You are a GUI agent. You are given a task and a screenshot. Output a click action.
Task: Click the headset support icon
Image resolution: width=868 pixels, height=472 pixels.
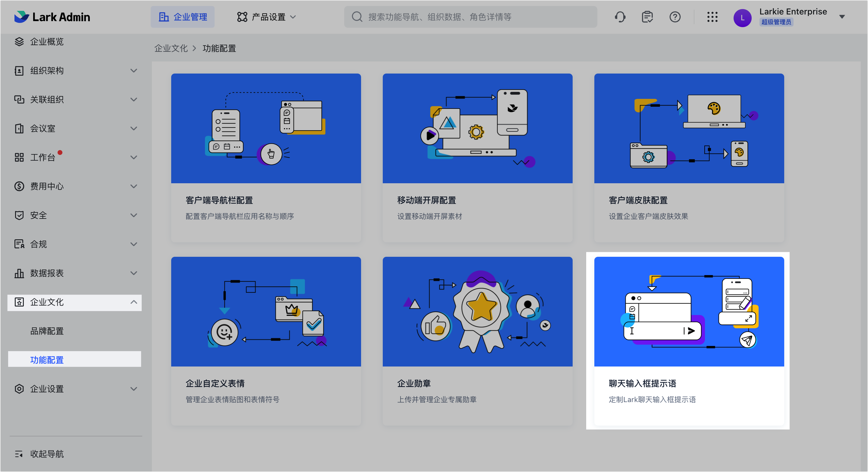tap(620, 17)
